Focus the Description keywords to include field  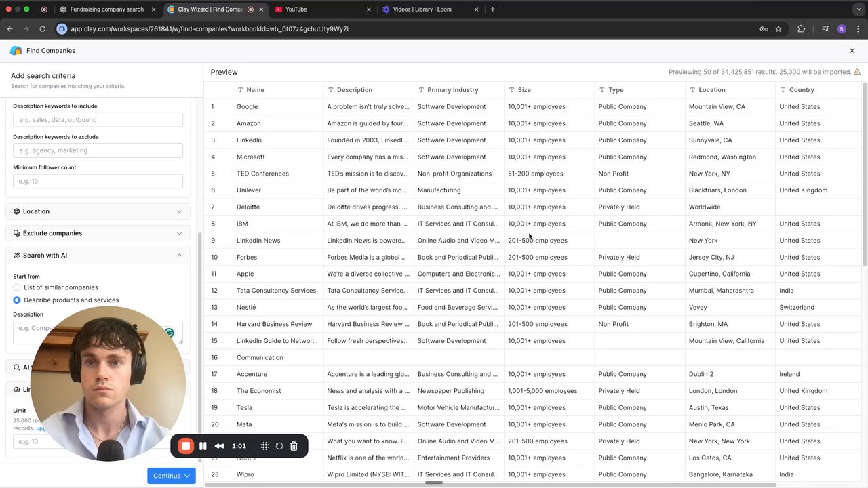tap(98, 120)
